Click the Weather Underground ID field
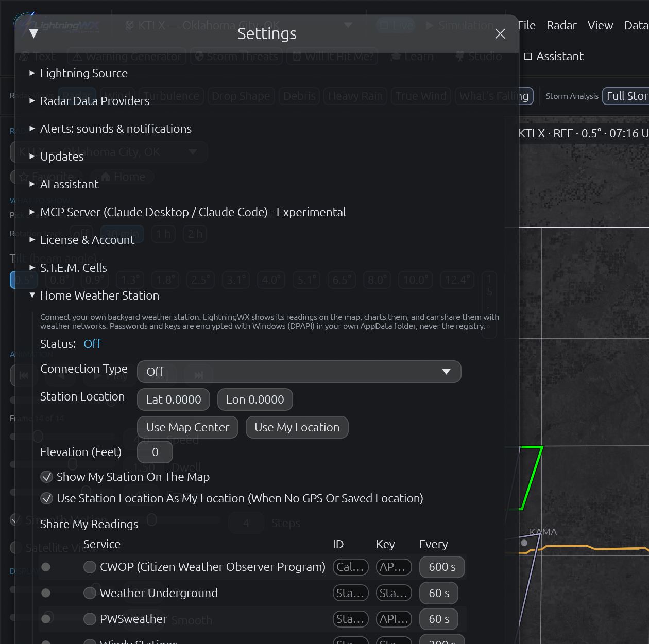The image size is (649, 644). pos(350,593)
